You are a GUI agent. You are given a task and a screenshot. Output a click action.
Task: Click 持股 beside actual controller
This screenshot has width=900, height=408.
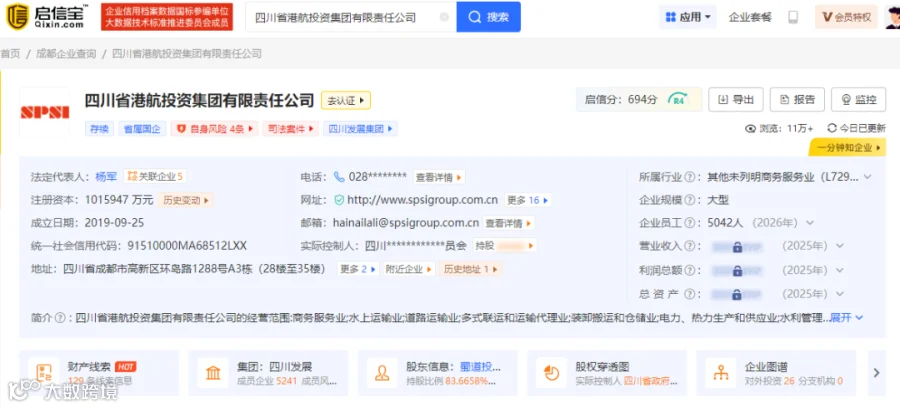[x=505, y=246]
